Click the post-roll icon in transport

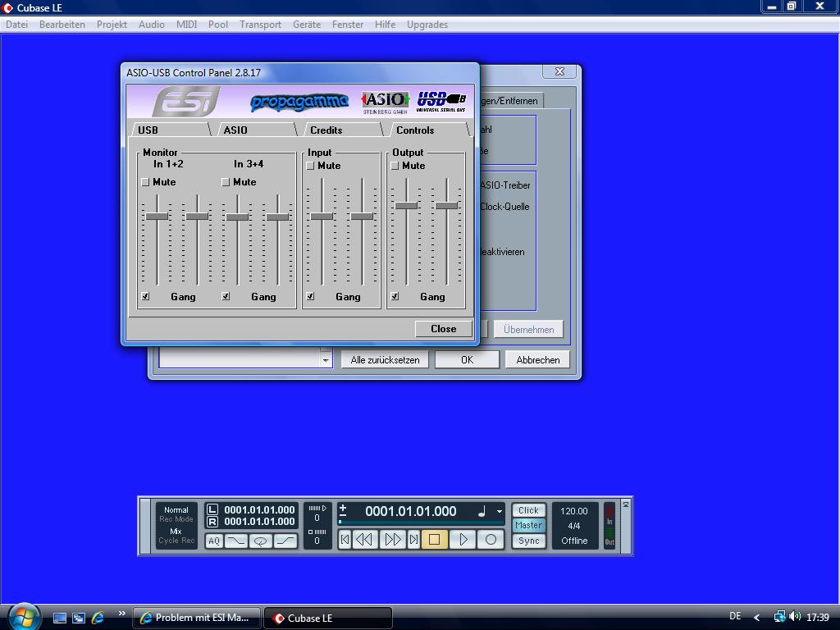(x=317, y=532)
